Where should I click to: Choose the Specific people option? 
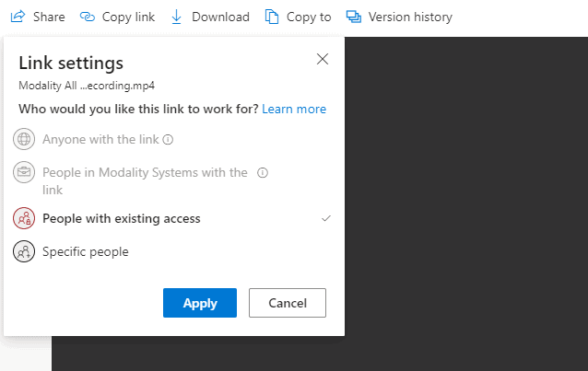(x=86, y=251)
